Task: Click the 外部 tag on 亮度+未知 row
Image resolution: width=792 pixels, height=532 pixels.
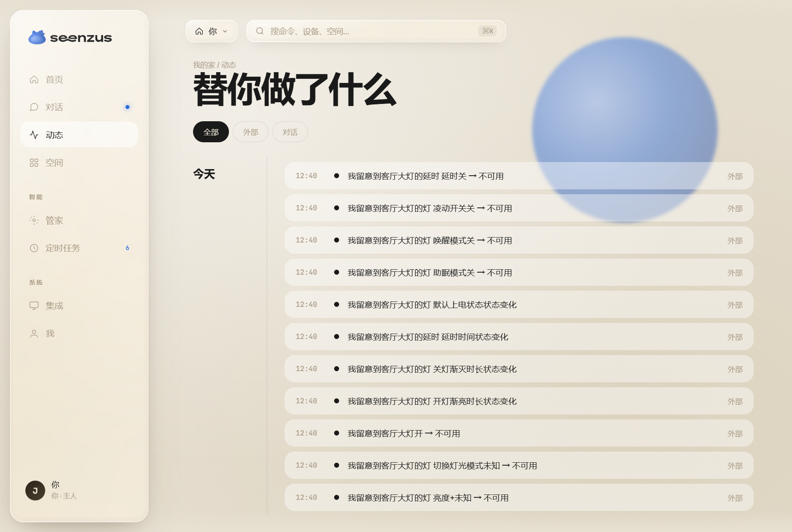Action: click(735, 498)
